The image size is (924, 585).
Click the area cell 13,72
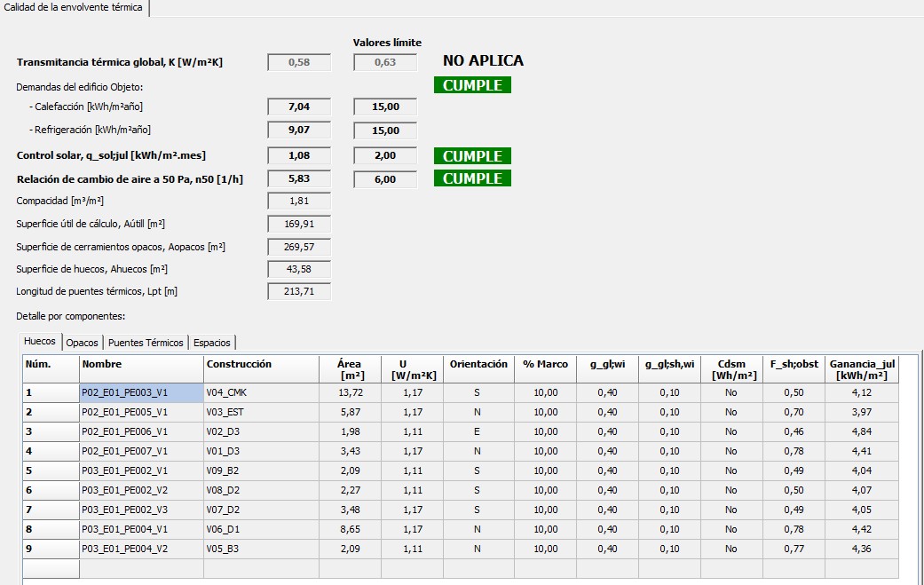(350, 392)
